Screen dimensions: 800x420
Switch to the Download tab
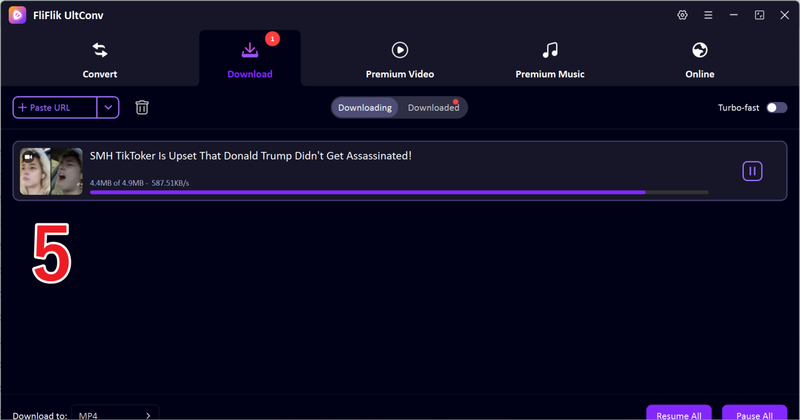click(249, 60)
